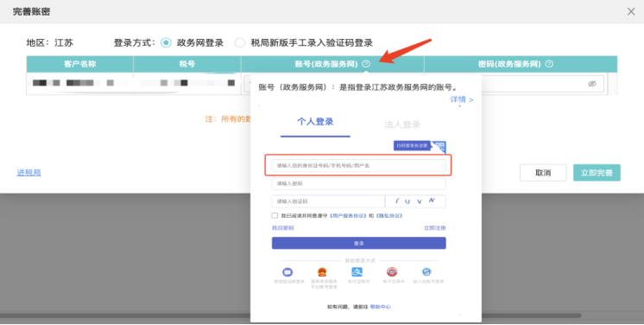
Task: Click the 取消 button
Action: click(x=543, y=173)
